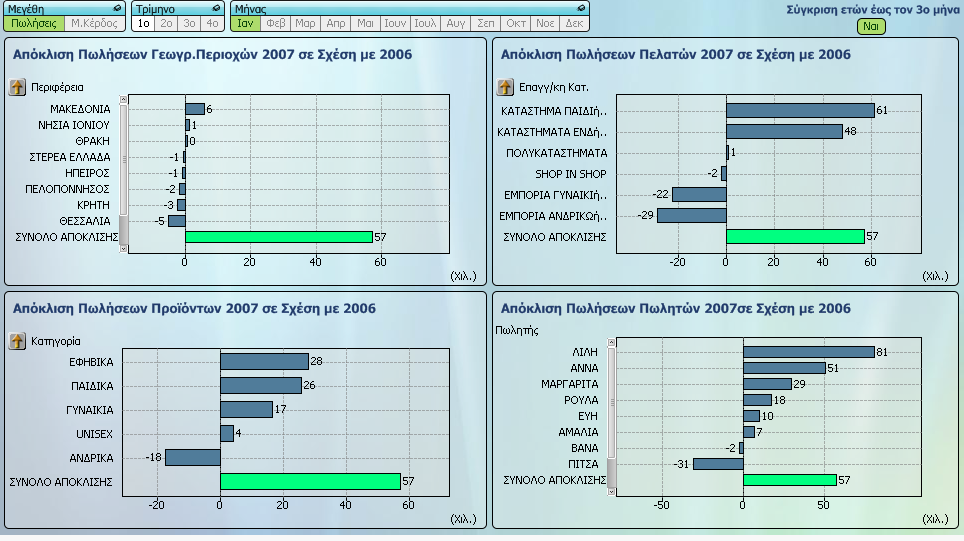Select month Απρ
Screen dimensions: 964x541
(335, 23)
